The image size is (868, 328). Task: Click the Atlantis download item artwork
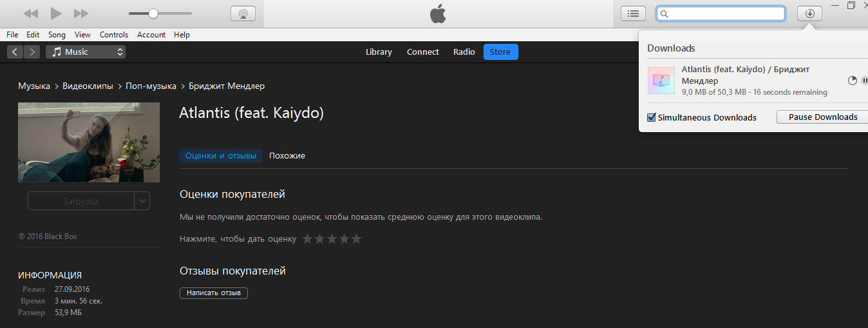coord(661,81)
